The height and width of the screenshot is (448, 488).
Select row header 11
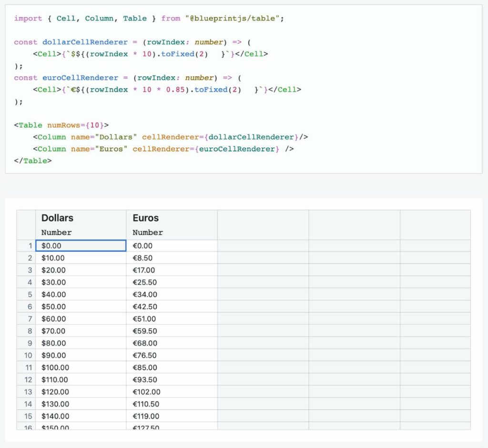coord(26,367)
